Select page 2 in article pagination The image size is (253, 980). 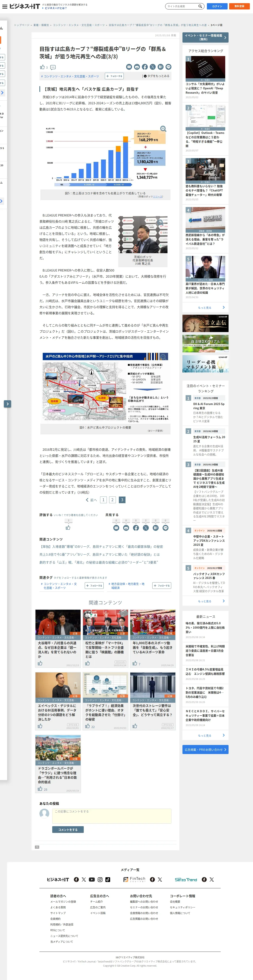[113, 500]
